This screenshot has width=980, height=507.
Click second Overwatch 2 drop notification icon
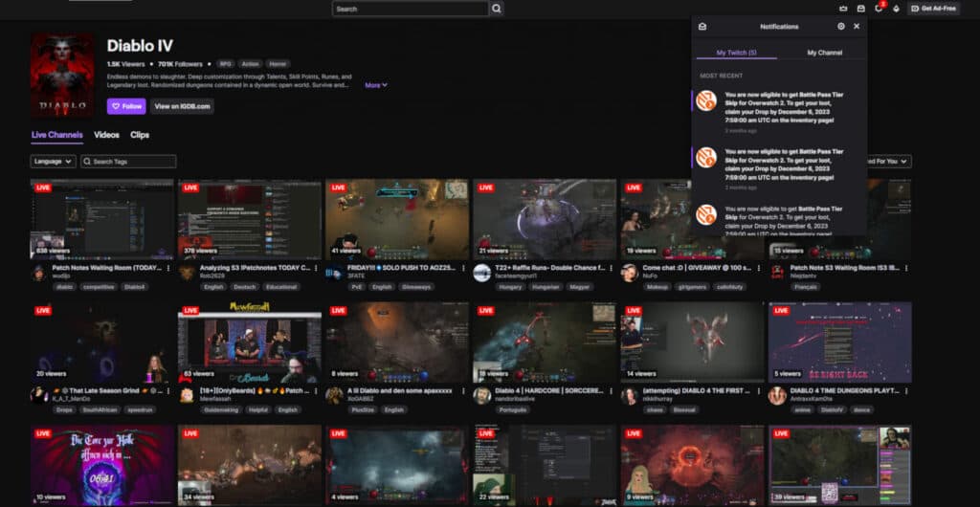(706, 157)
